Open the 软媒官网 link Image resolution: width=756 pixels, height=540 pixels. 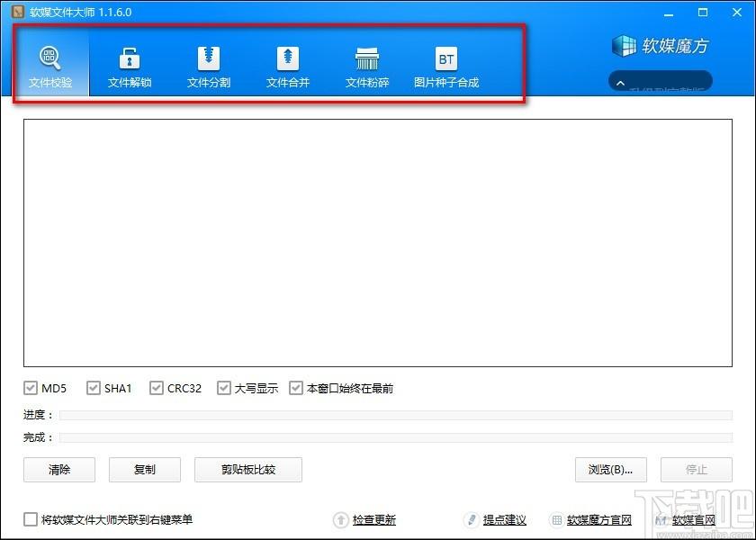[694, 520]
